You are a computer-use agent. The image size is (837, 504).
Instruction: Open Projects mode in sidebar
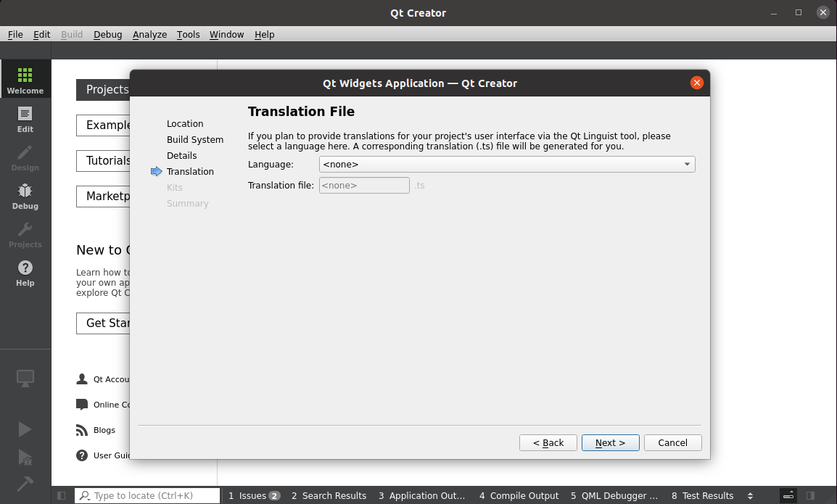coord(25,234)
